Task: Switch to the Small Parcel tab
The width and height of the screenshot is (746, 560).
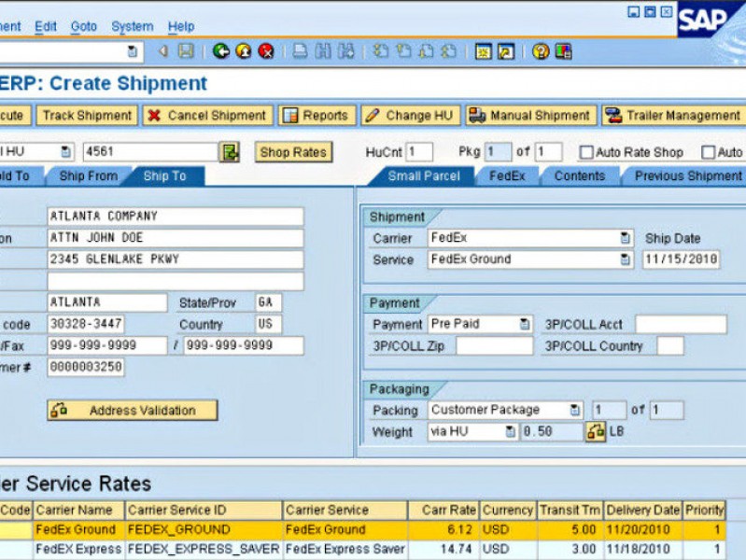Action: 424,176
